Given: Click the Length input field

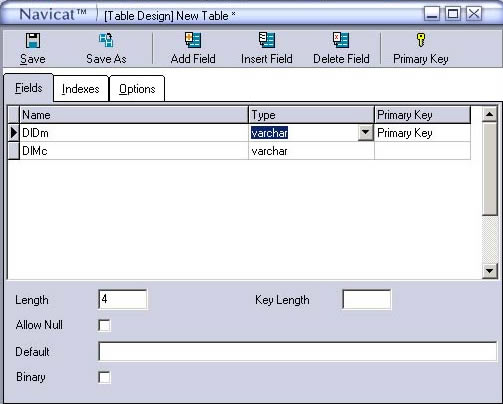Looking at the screenshot, I should [x=123, y=299].
